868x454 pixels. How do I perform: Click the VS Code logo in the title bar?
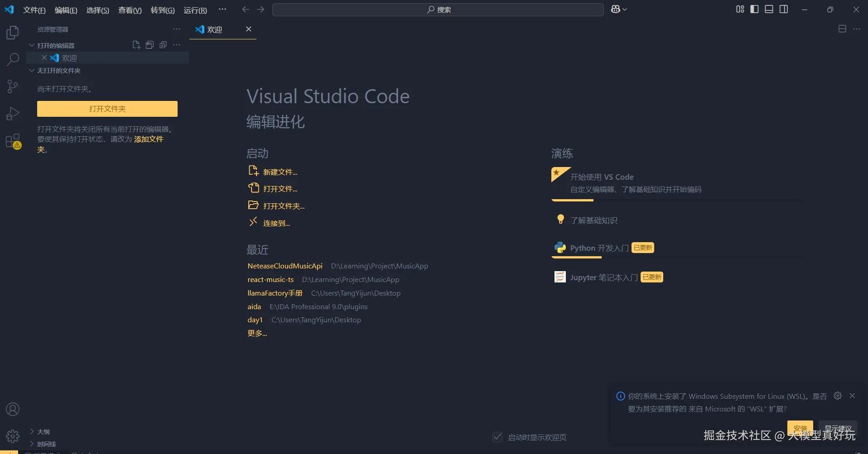(9, 10)
